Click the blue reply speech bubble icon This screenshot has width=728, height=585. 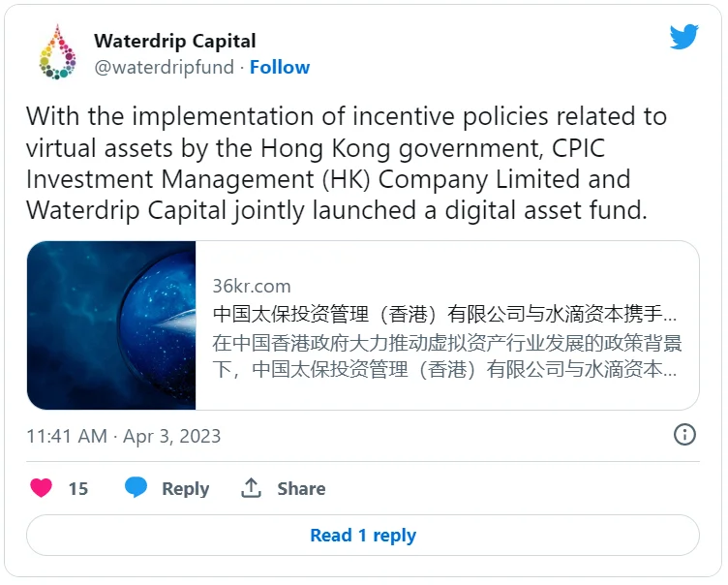tap(136, 488)
